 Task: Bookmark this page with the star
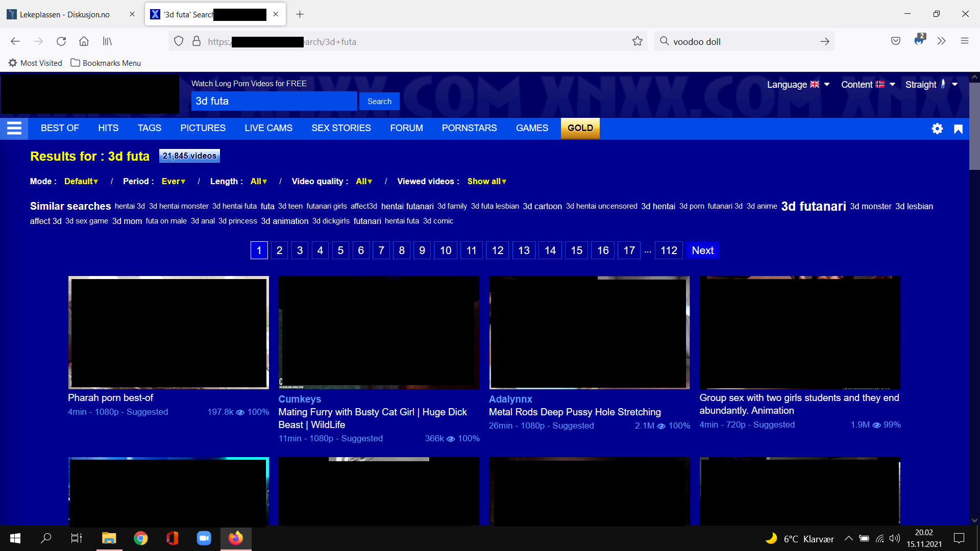pos(638,41)
